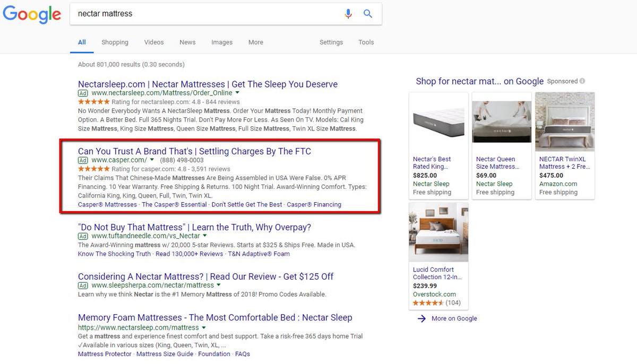Open Nectarsleep.com Get The Sleep You Deserve ad
Viewport: 637px width, 364px height.
pyautogui.click(x=208, y=84)
